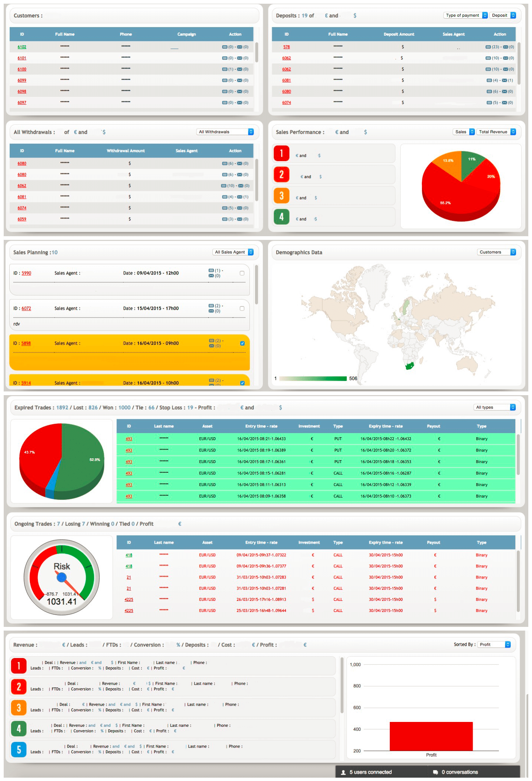Open customer ID 6102 link
Image resolution: width=532 pixels, height=781 pixels.
(22, 47)
